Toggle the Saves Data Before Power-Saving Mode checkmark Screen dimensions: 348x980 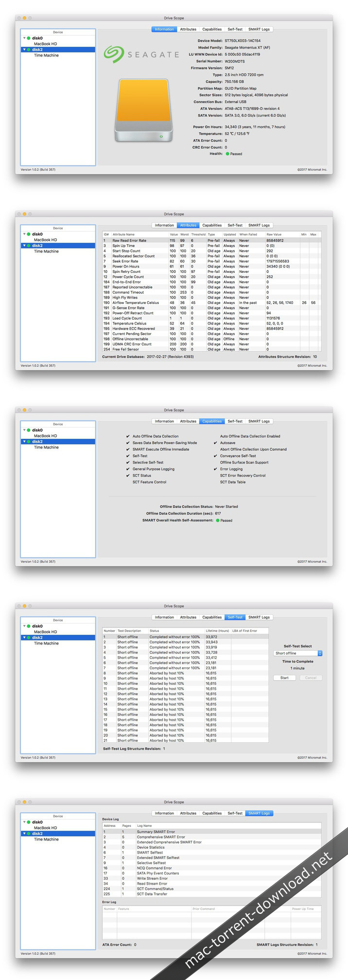click(x=128, y=443)
